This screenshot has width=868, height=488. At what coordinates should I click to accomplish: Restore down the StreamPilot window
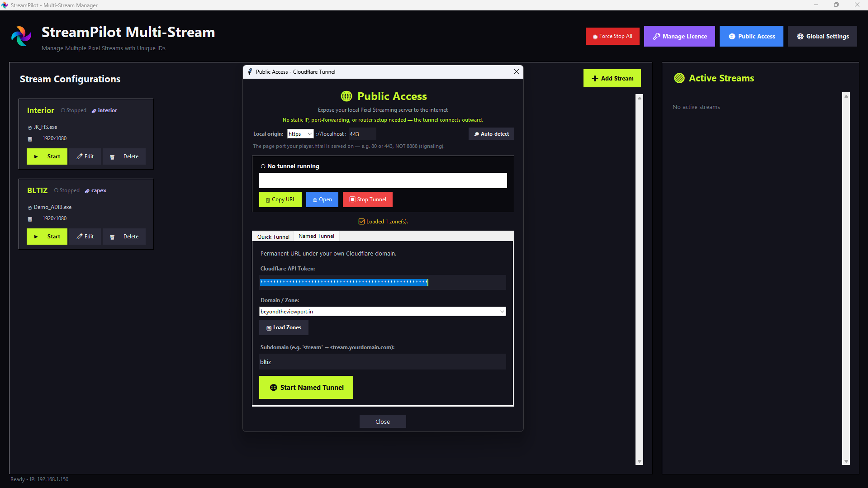click(x=836, y=5)
